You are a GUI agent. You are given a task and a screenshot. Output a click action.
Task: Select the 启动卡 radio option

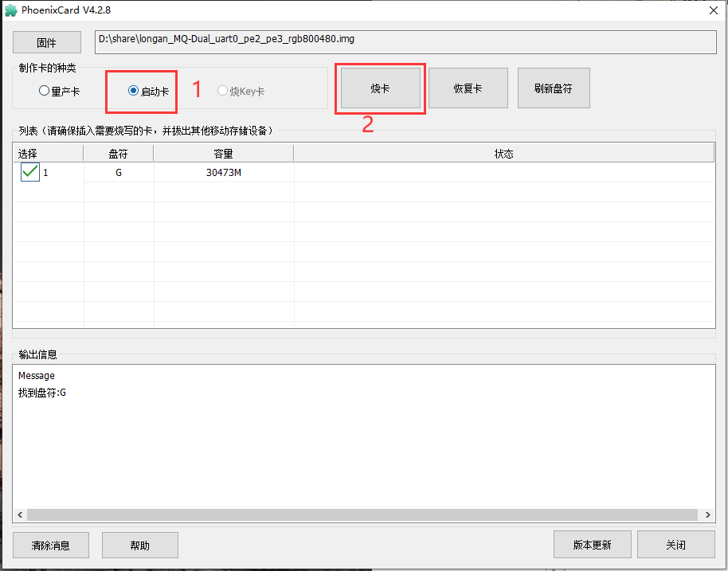[x=134, y=91]
